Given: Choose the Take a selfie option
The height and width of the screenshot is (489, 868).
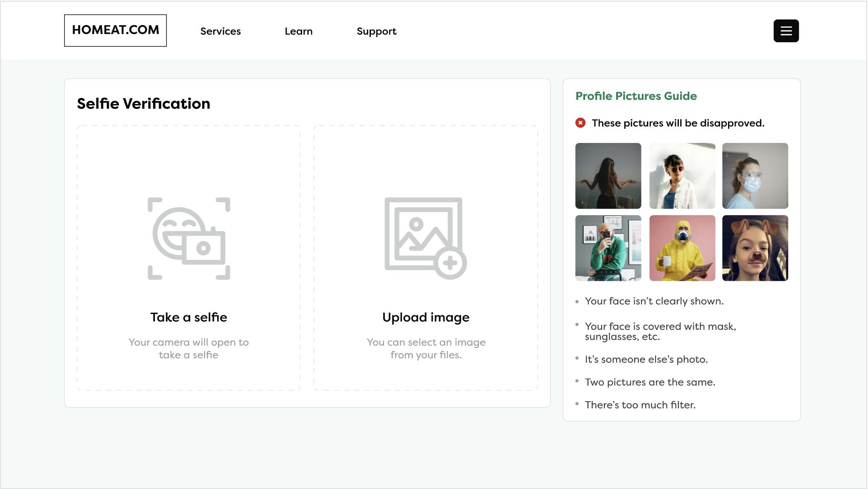Looking at the screenshot, I should pyautogui.click(x=189, y=317).
